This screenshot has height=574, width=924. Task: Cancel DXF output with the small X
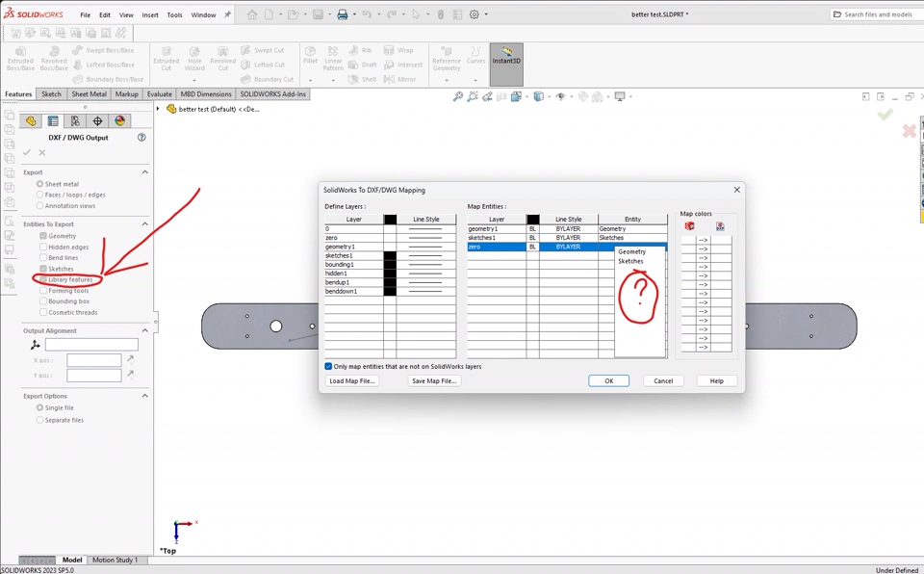point(41,152)
